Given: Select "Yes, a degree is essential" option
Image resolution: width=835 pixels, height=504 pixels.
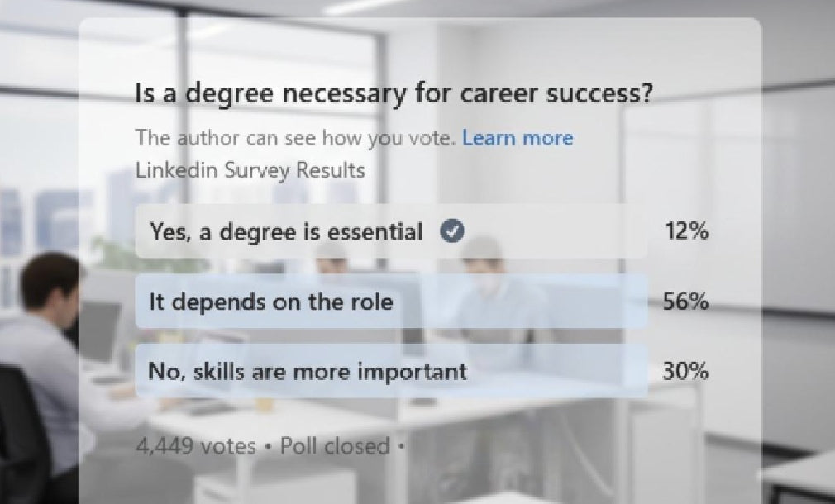Looking at the screenshot, I should click(285, 232).
